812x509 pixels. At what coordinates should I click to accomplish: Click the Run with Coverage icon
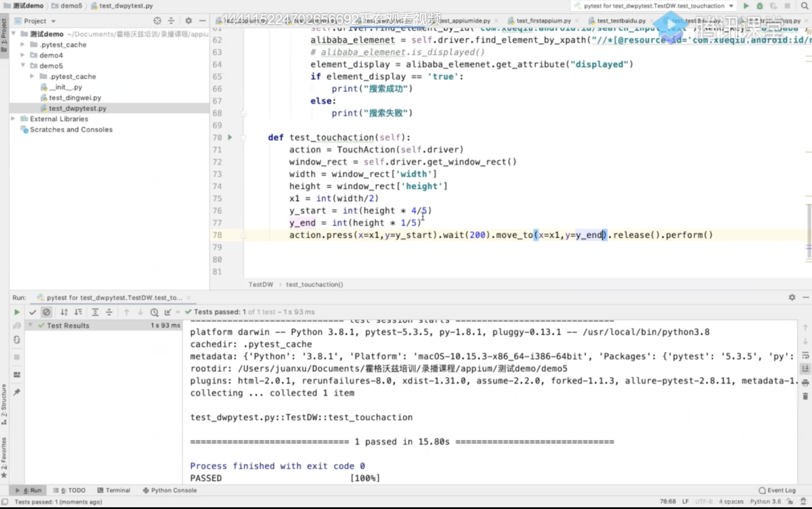(773, 6)
